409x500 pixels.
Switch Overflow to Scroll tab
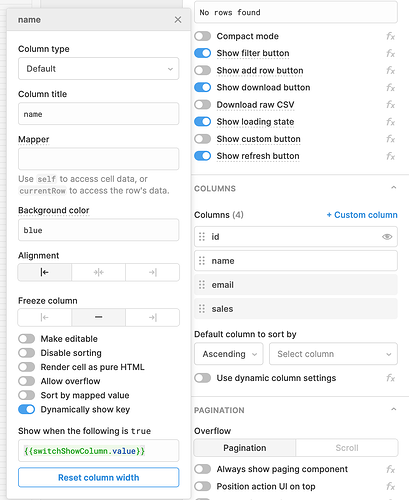tap(347, 448)
